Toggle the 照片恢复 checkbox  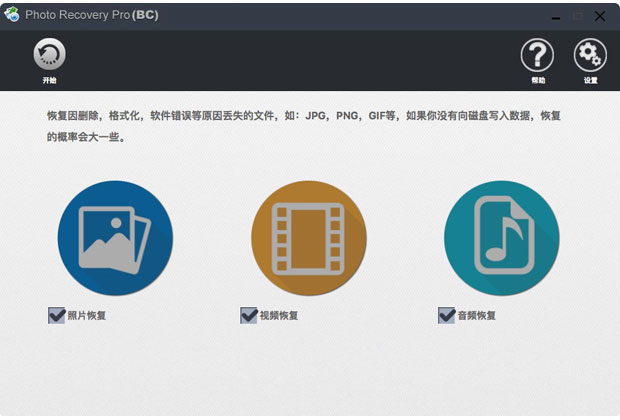[57, 315]
